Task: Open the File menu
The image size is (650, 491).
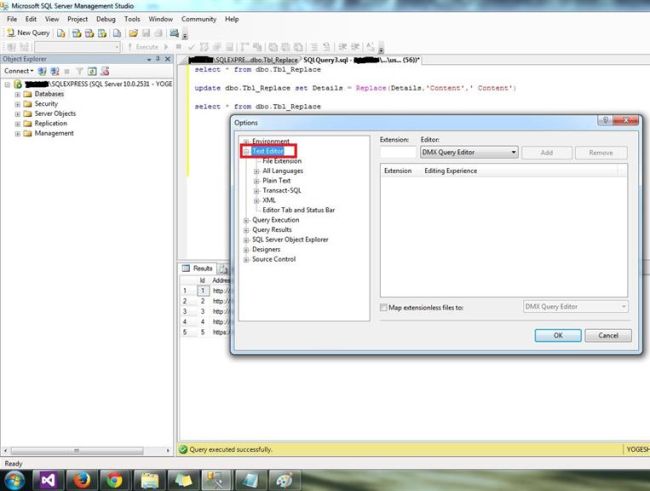Action: tap(12, 19)
